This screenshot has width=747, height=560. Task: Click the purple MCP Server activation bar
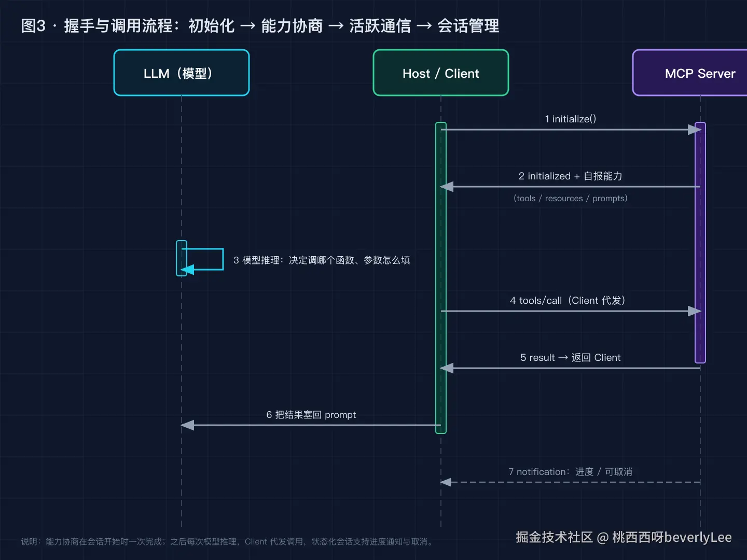click(x=700, y=242)
